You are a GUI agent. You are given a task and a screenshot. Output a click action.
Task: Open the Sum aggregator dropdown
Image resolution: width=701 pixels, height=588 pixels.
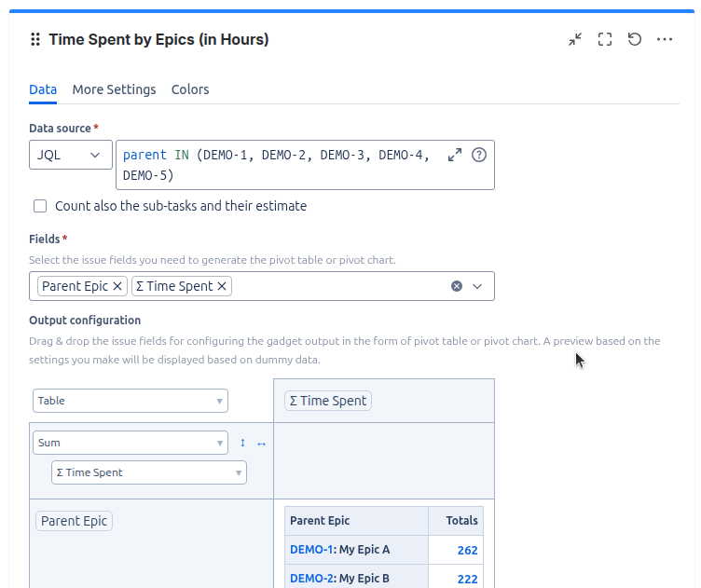click(x=131, y=443)
